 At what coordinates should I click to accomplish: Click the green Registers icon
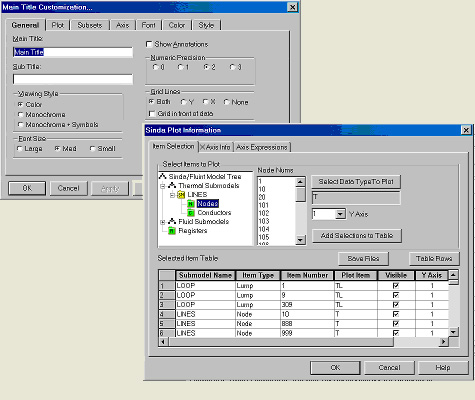point(172,231)
